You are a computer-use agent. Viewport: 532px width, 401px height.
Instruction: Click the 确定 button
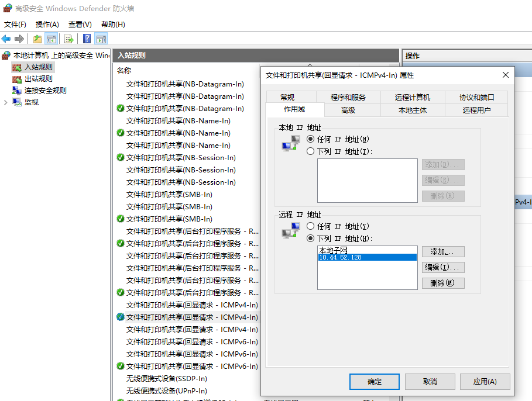pyautogui.click(x=374, y=382)
